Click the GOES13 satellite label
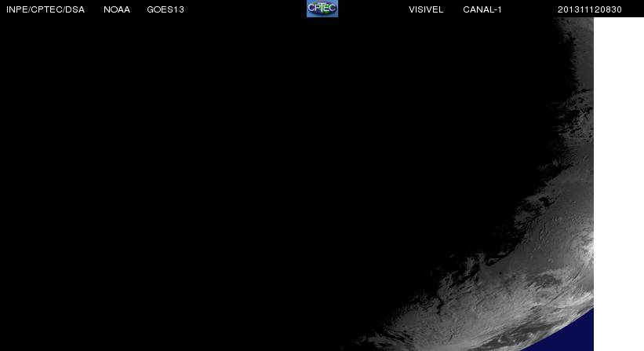 pyautogui.click(x=166, y=9)
